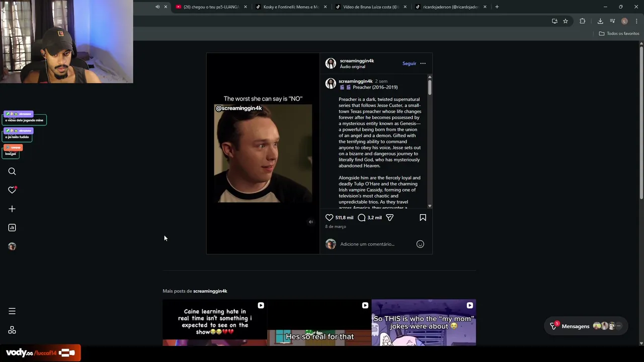Close the ricardojaderson tab
The image size is (644, 362).
coord(485,7)
